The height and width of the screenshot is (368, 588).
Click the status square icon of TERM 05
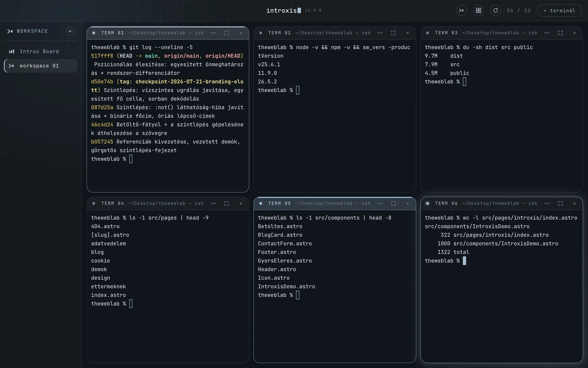point(261,203)
